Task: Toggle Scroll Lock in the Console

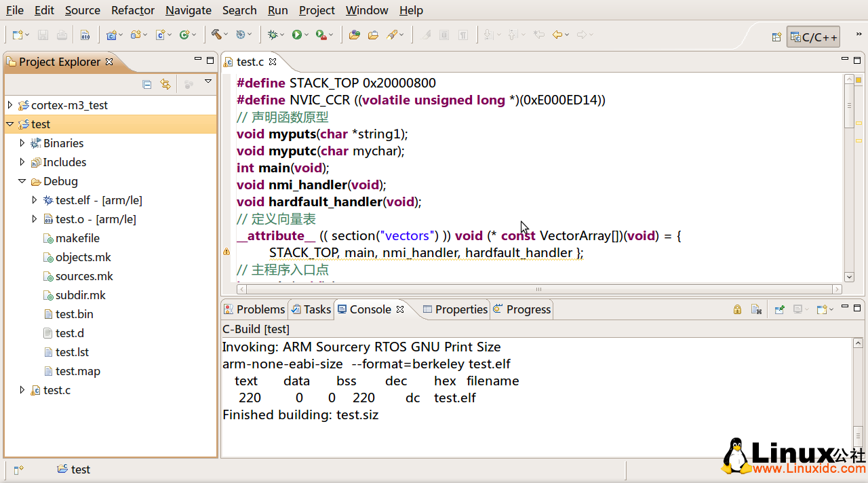Action: [x=737, y=309]
